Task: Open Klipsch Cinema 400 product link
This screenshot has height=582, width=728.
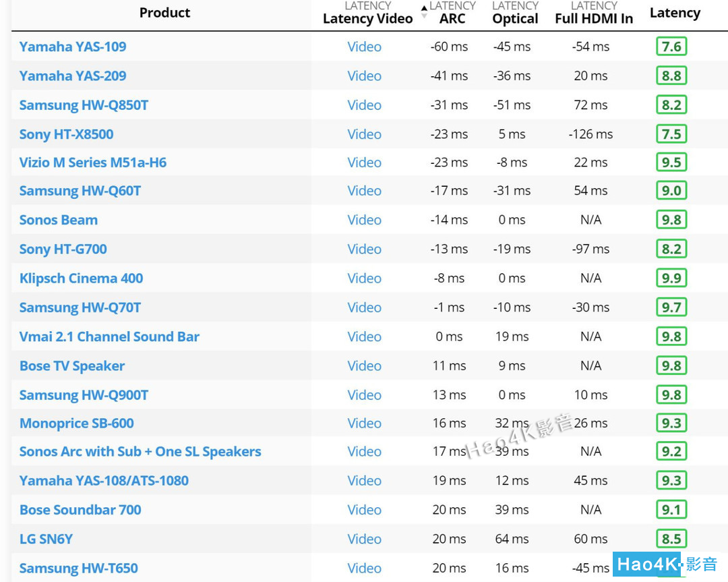Action: (82, 279)
